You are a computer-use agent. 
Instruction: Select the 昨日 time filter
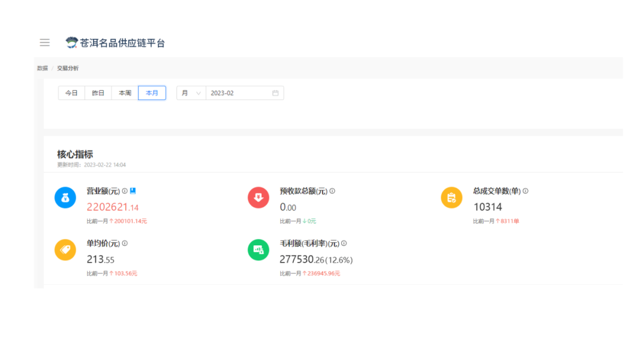pos(97,93)
